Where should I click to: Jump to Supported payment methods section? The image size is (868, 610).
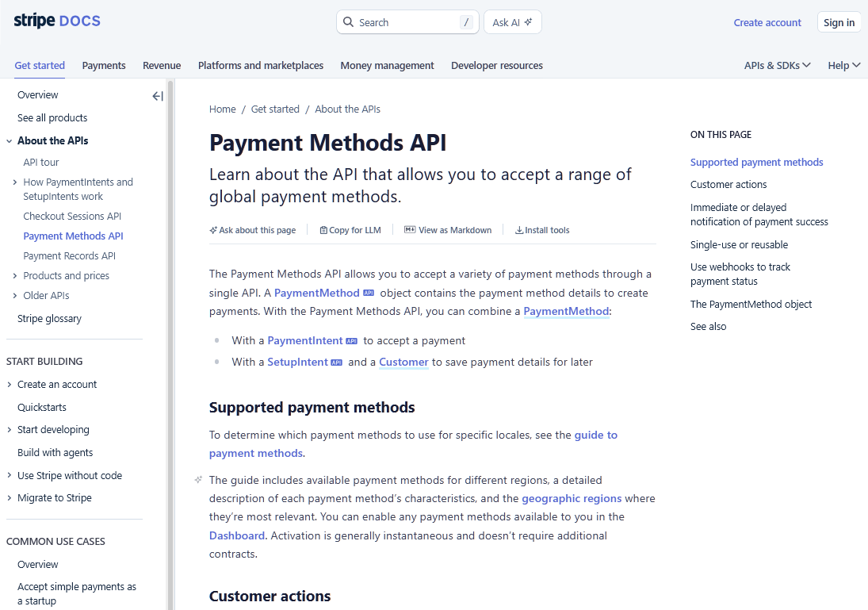click(756, 163)
